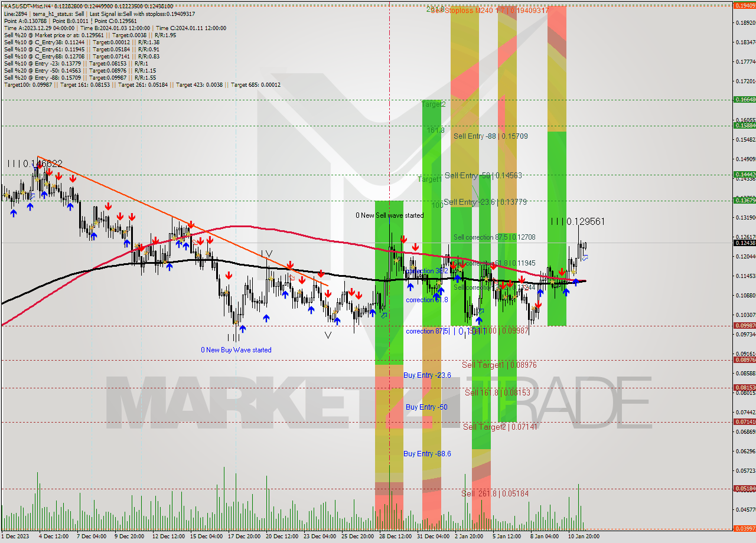Click the 'Sell 161.8 | 0.08153' label
Viewport: 756px width, 543px height.
point(497,392)
